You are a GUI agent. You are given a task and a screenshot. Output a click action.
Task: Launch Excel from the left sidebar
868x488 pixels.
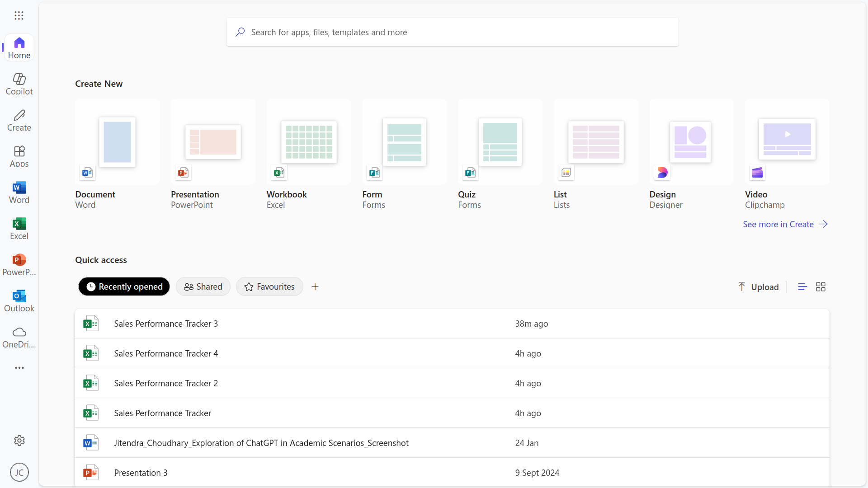[x=19, y=229]
